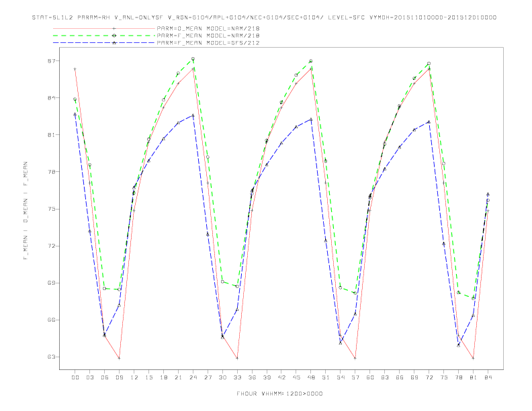Click y-axis tick label 78
Viewport: 532px width, 411px height.
(52, 172)
